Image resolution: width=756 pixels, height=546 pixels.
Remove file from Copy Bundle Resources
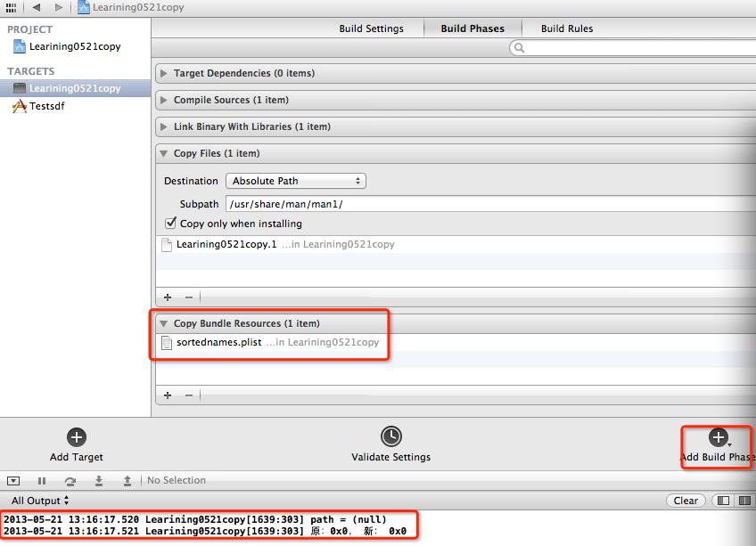[189, 395]
